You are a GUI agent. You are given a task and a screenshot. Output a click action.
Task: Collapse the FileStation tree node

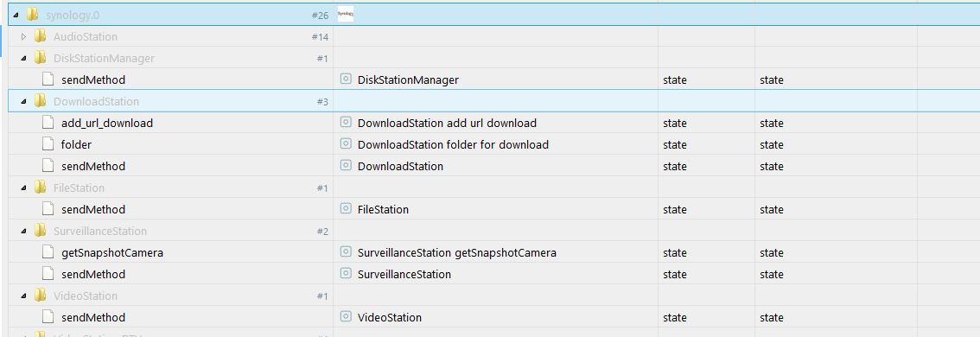[23, 188]
